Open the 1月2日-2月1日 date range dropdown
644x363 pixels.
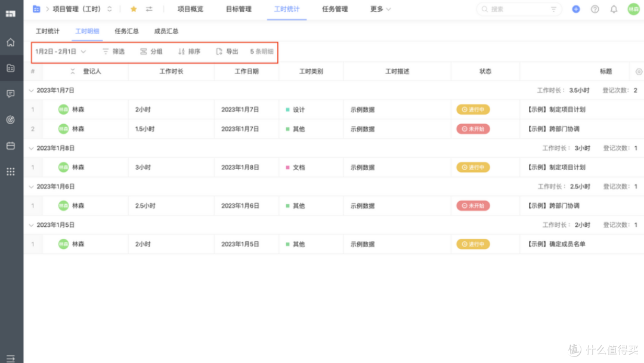click(x=61, y=51)
